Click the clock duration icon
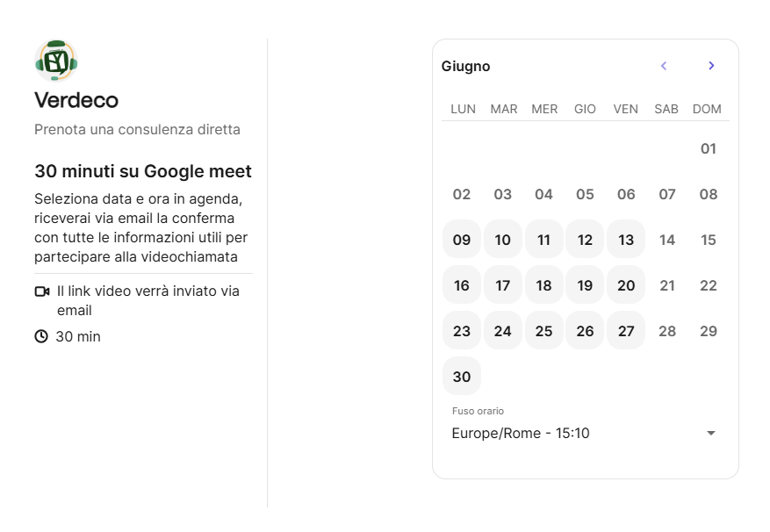The width and height of the screenshot is (770, 532). 41,336
